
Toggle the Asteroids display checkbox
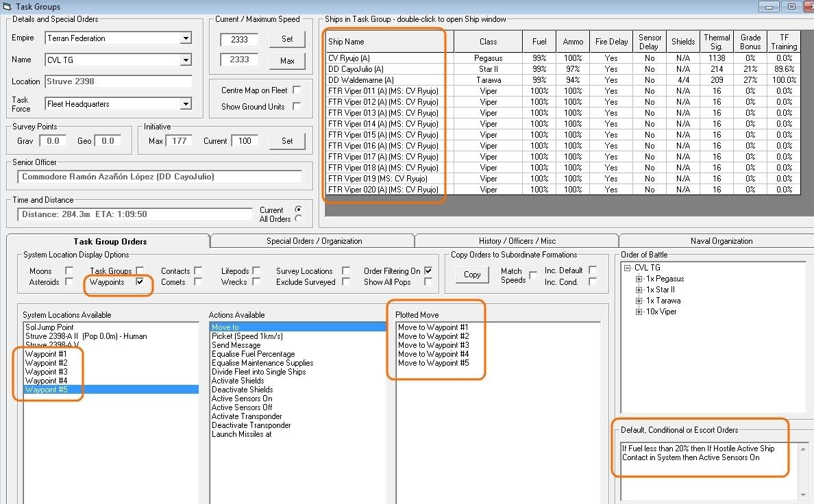coord(69,281)
